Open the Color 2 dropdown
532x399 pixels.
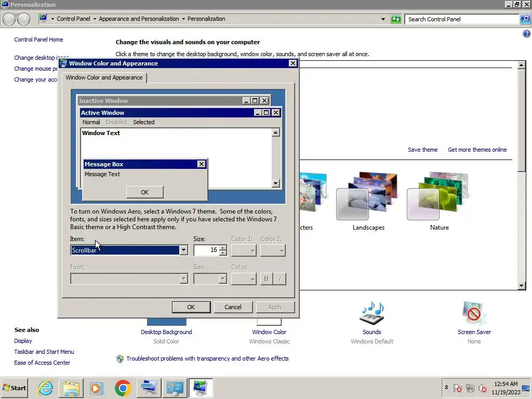tap(273, 250)
